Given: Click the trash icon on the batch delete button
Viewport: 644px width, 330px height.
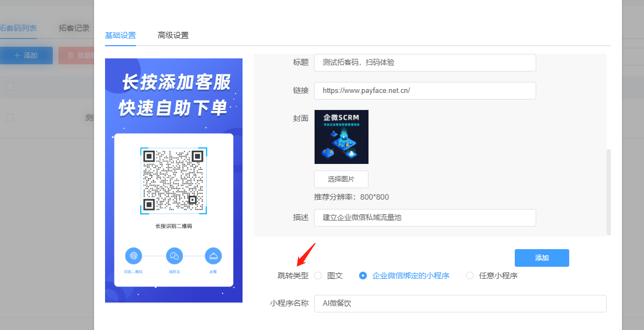Looking at the screenshot, I should (70, 55).
